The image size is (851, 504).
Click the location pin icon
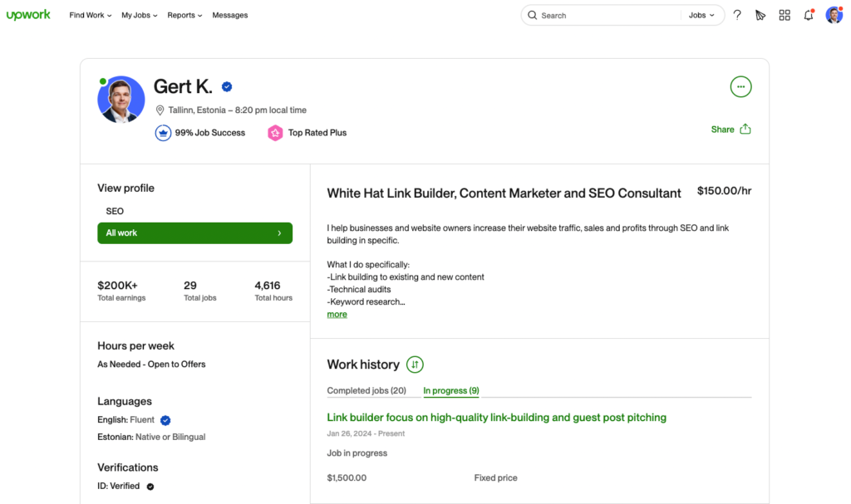coord(160,110)
